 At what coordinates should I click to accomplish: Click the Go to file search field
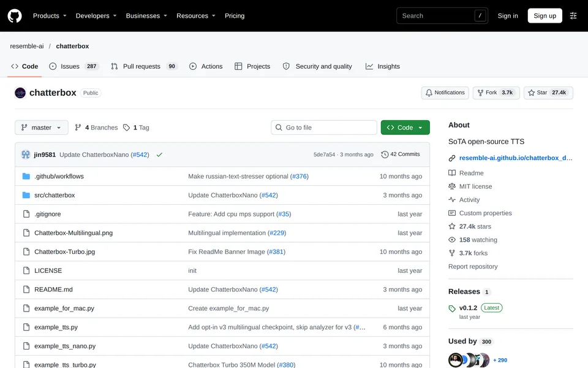pos(324,128)
